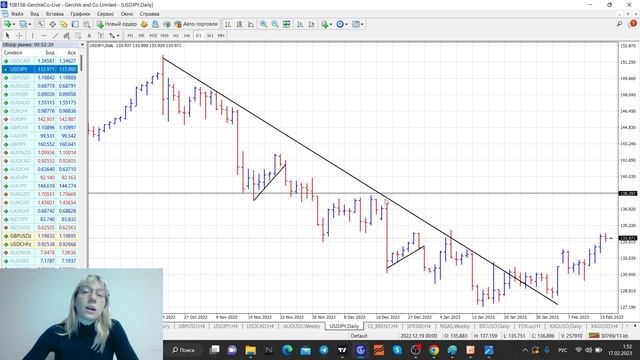Switch chart to W1 timeframe
The width and height of the screenshot is (640, 360).
pyautogui.click(x=210, y=36)
